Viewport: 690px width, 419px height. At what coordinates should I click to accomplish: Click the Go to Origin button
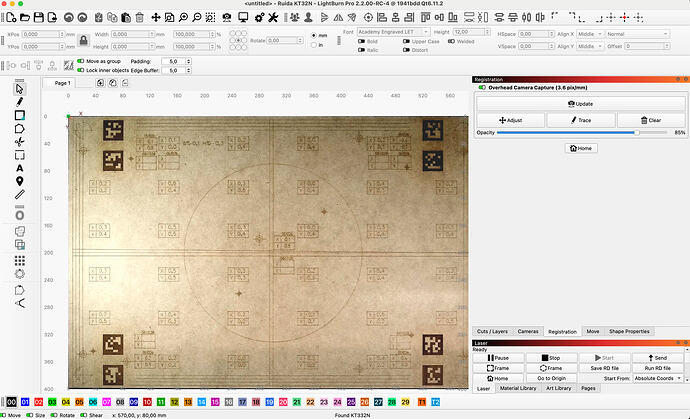551,378
